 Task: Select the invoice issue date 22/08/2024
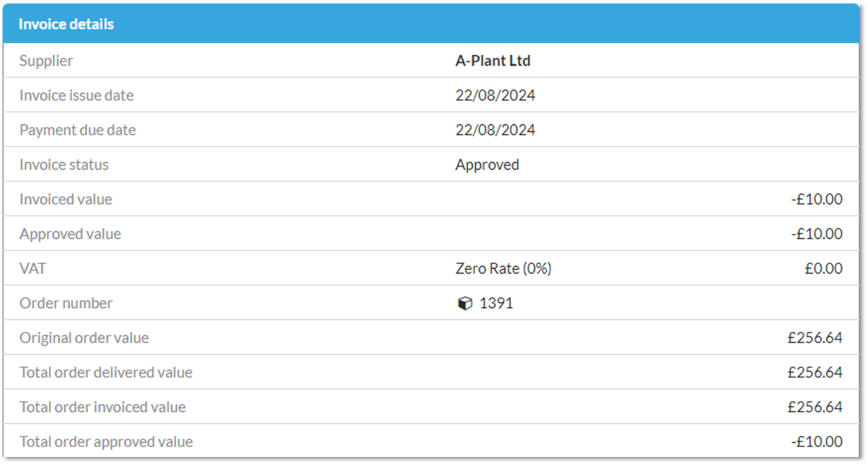pyautogui.click(x=495, y=96)
